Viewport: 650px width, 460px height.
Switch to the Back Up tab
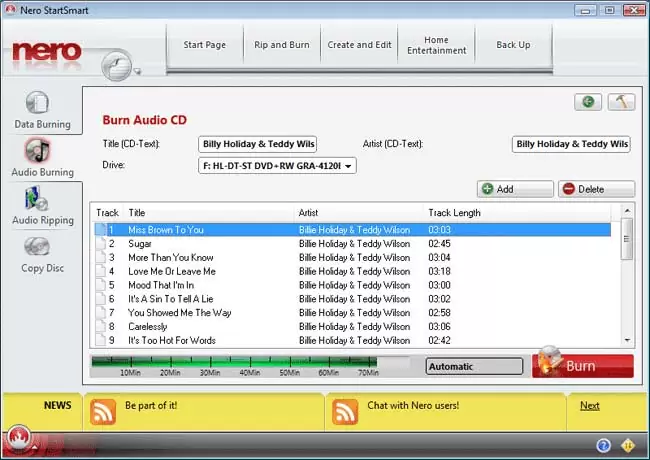(x=513, y=45)
